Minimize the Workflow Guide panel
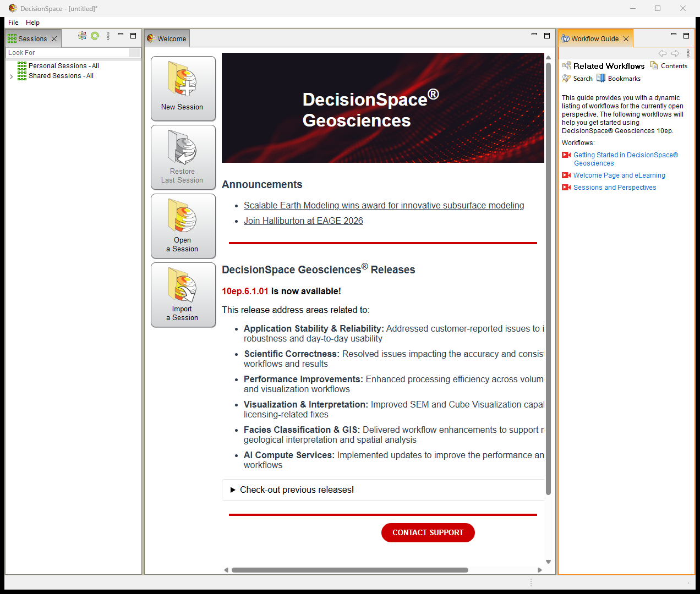The image size is (700, 594). coord(673,35)
